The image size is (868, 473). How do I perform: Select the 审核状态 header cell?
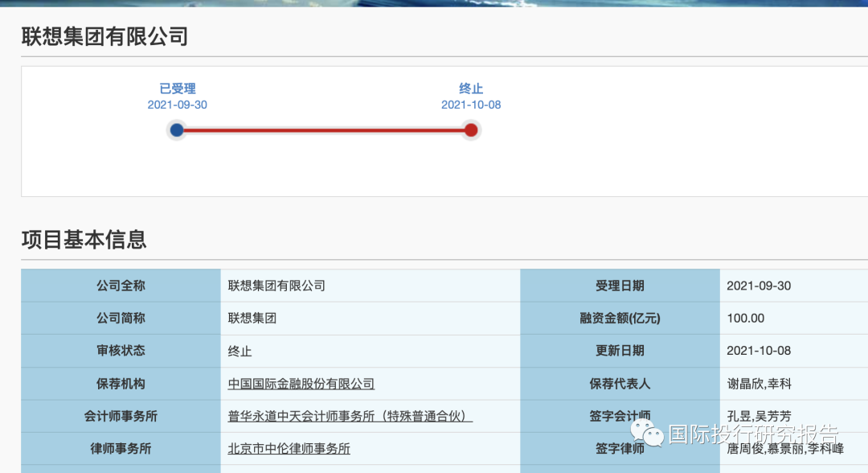coord(121,351)
